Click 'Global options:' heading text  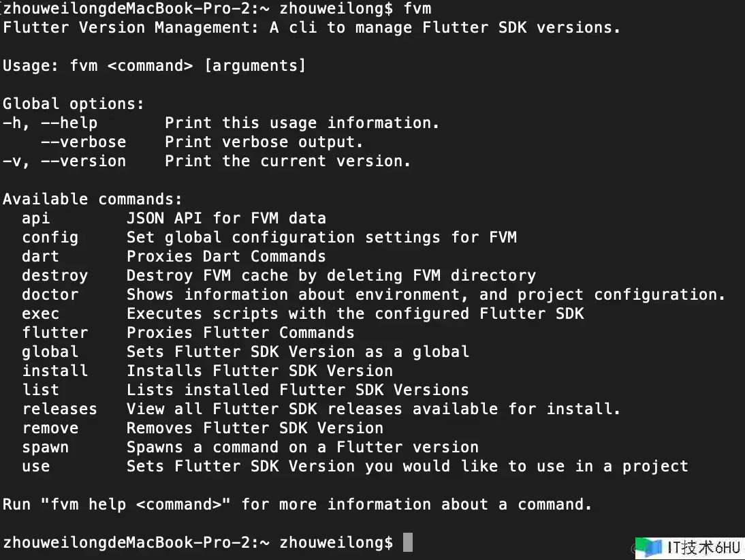[74, 104]
